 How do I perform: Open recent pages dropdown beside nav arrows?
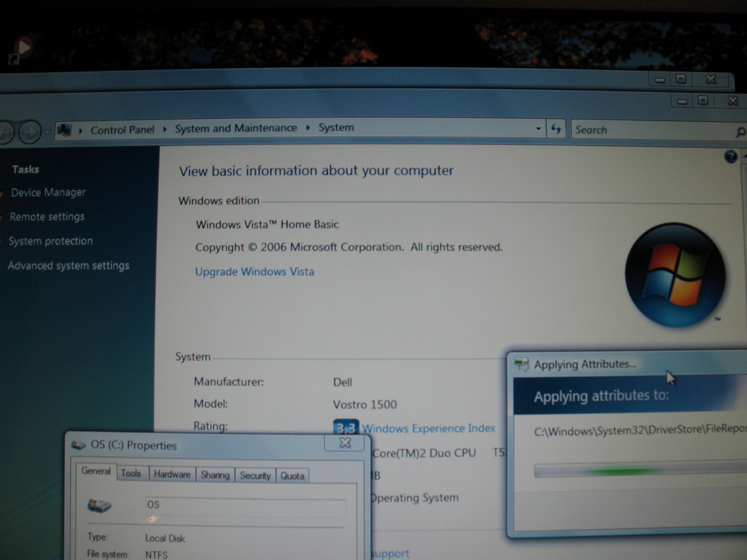pos(47,132)
